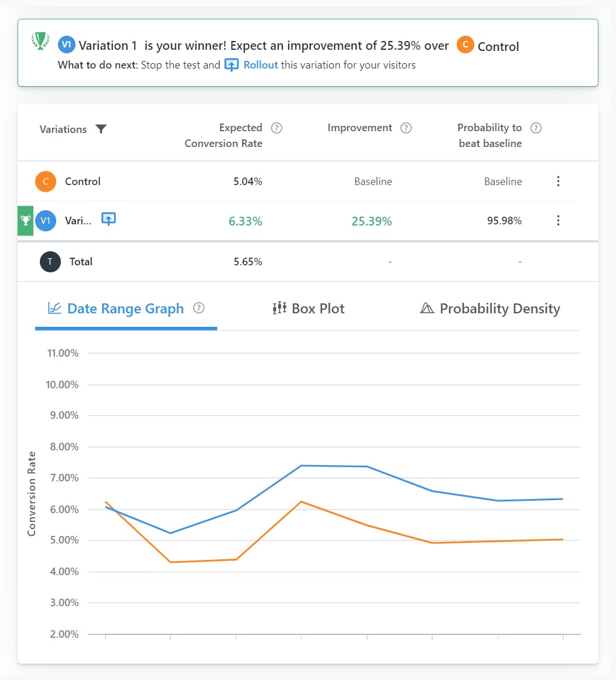Select the Date Range Graph tab
The image size is (616, 680).
117,309
